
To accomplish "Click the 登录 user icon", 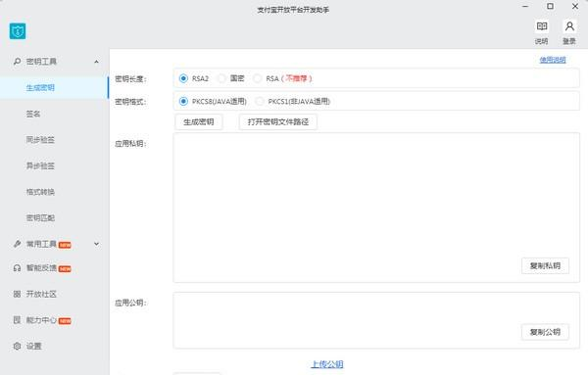I will point(569,26).
